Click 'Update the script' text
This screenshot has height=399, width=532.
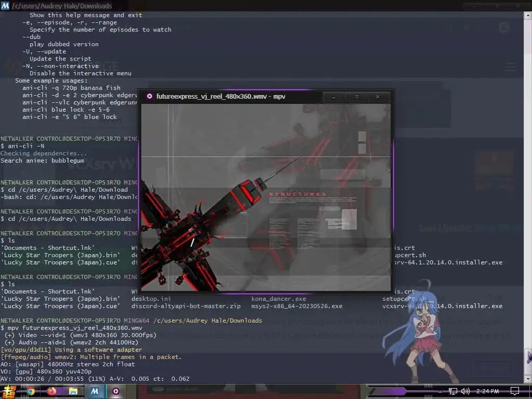[x=60, y=59]
